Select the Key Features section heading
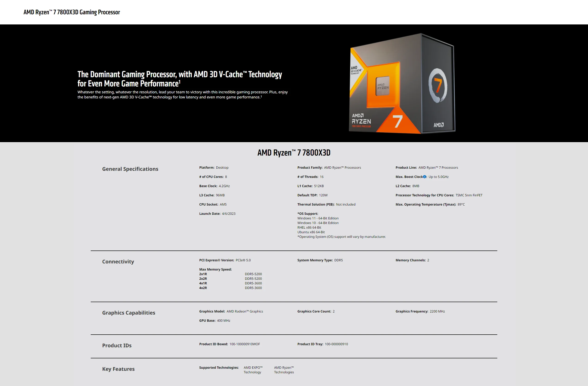Screen dimensions: 588x386 pyautogui.click(x=118, y=369)
